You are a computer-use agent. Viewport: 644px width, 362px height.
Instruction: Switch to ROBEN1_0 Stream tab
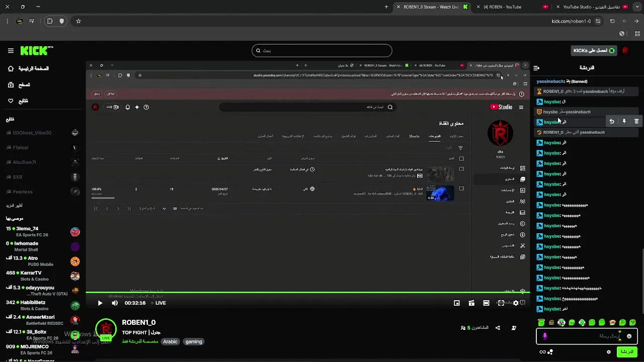[431, 7]
